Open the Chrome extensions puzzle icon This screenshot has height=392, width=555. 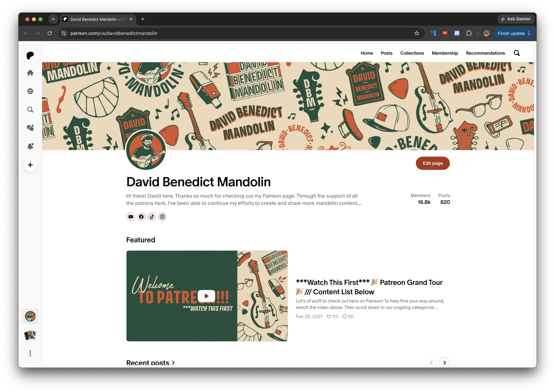coord(469,33)
